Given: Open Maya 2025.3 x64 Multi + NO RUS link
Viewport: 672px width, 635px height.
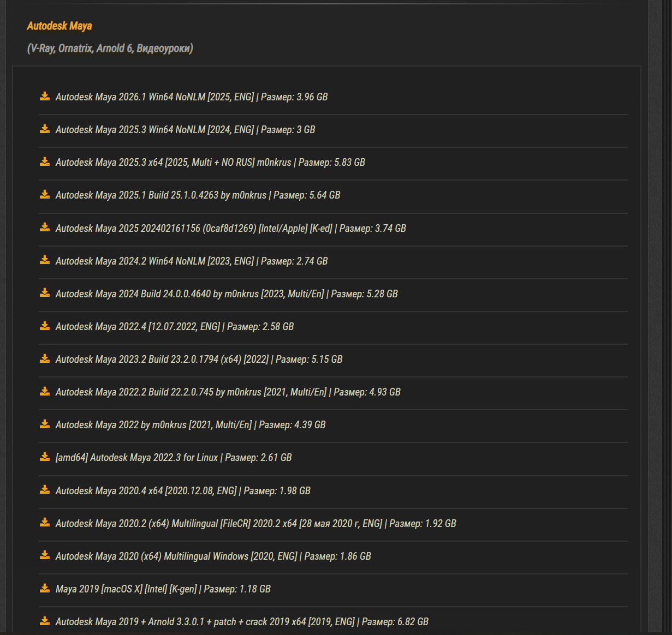Looking at the screenshot, I should [x=210, y=163].
